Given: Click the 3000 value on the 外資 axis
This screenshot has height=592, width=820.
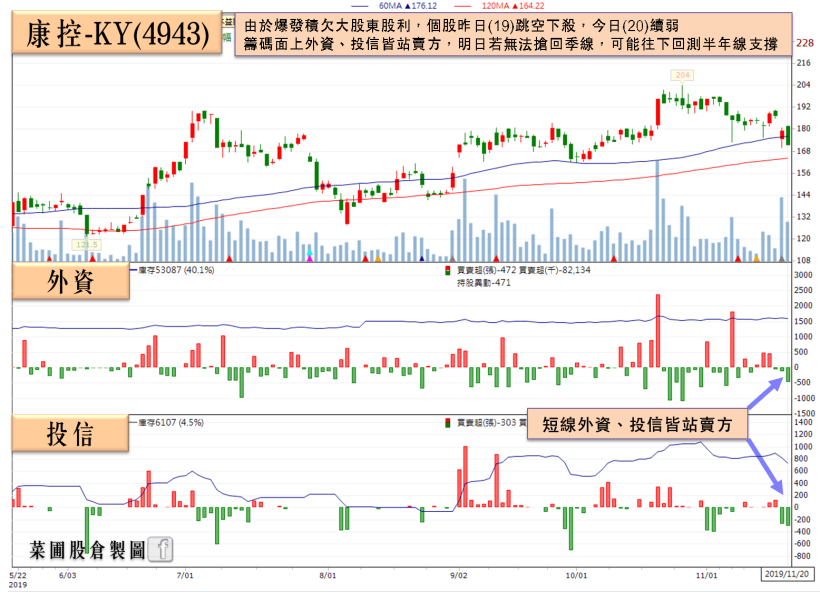Looking at the screenshot, I should [x=803, y=275].
